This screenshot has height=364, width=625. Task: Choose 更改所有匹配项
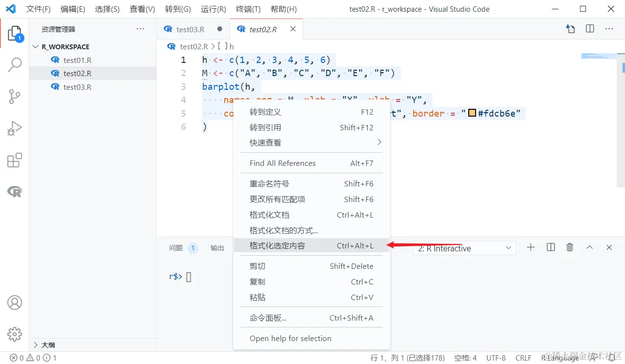[x=312, y=199]
